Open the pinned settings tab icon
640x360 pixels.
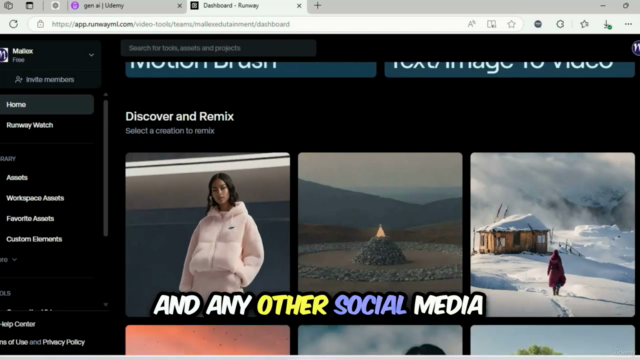point(56,6)
